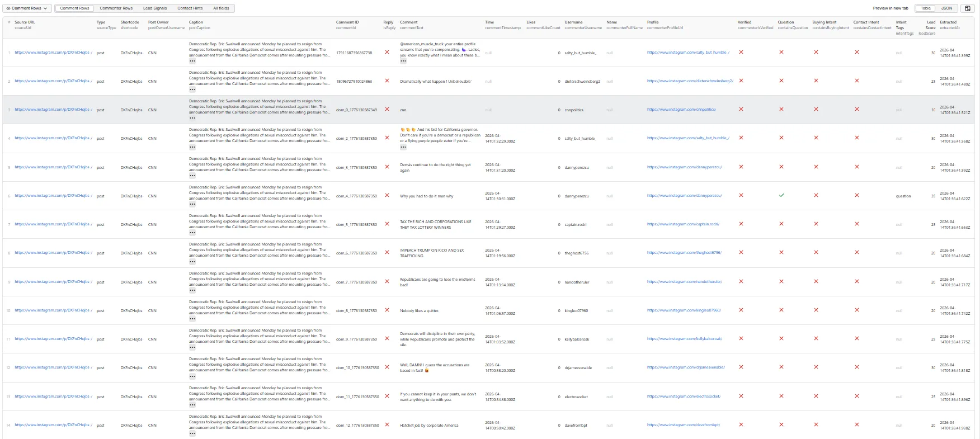Click the Contact Intent X mark for nandotheruler
This screenshot has width=980, height=439.
(857, 281)
